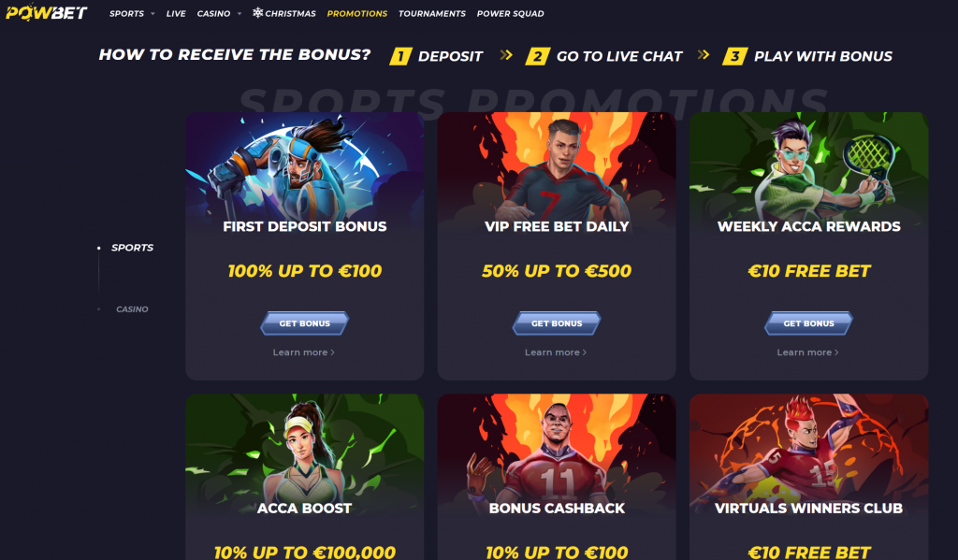Click the Christmas snowflake icon
Screen dimensions: 958x560
258,13
